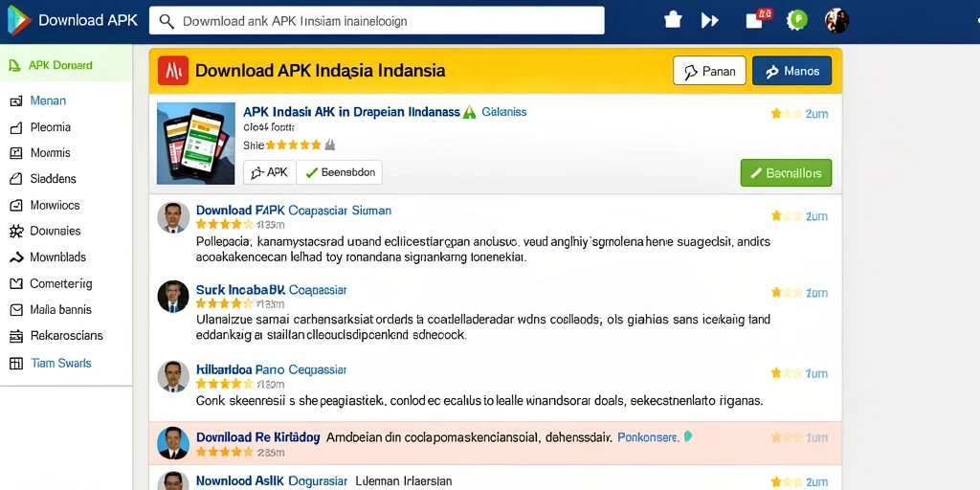Click the mail icon beside Malla bannis
The height and width of the screenshot is (490, 980).
pyautogui.click(x=16, y=309)
